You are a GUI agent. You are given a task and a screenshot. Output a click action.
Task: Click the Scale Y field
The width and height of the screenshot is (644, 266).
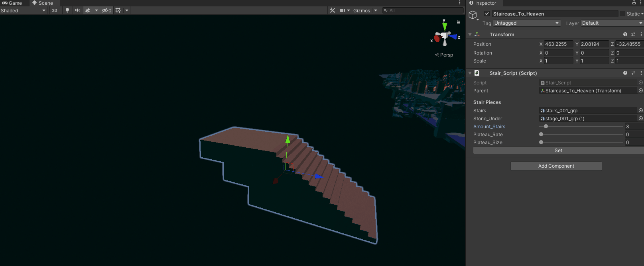click(594, 61)
